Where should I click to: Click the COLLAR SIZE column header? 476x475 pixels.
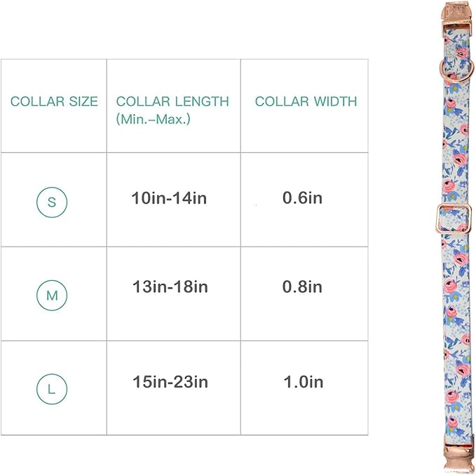click(x=54, y=102)
